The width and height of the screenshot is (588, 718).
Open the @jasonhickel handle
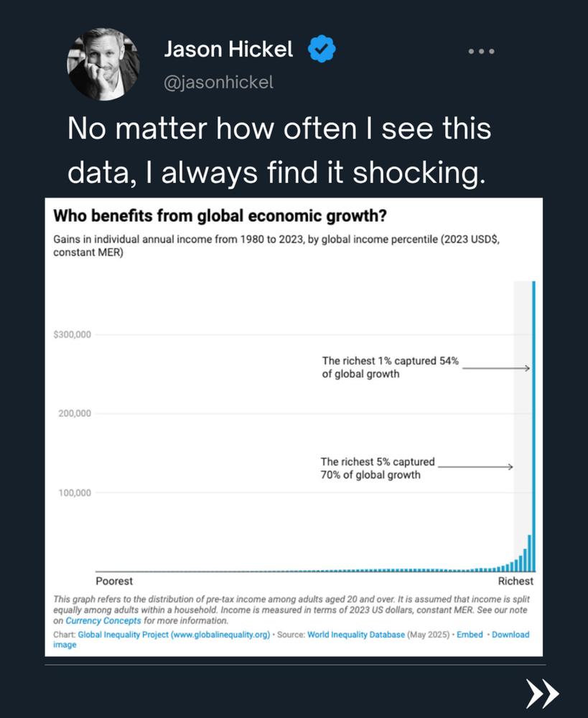(x=218, y=83)
